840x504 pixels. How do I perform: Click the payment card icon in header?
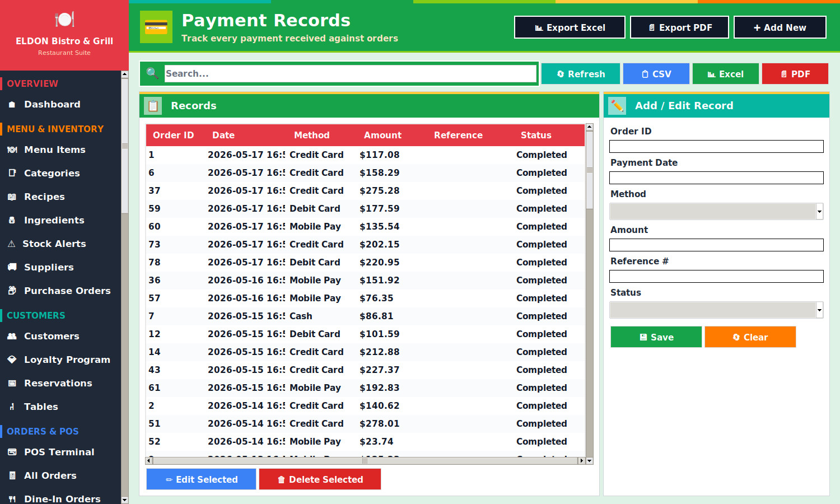(156, 27)
